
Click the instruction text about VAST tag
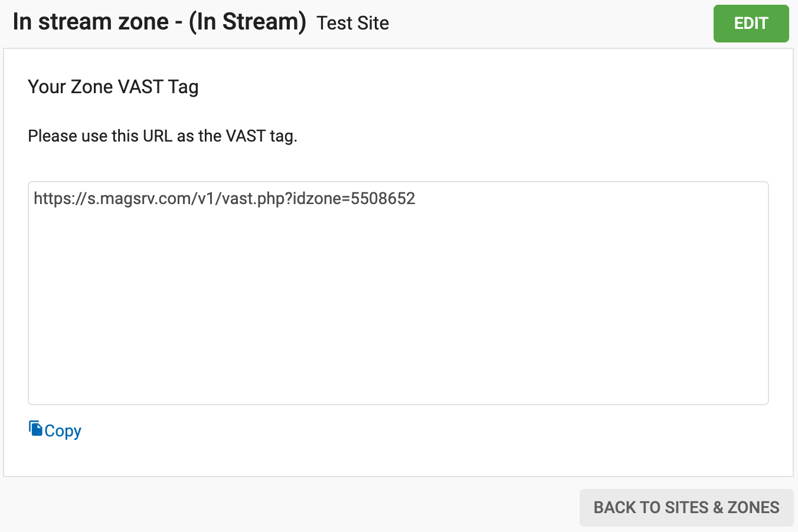click(162, 136)
